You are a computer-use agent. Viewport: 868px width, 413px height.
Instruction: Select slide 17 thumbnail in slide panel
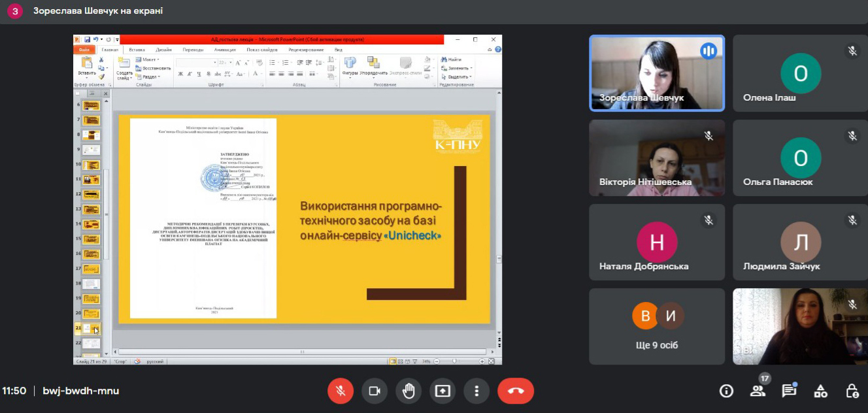tap(91, 269)
